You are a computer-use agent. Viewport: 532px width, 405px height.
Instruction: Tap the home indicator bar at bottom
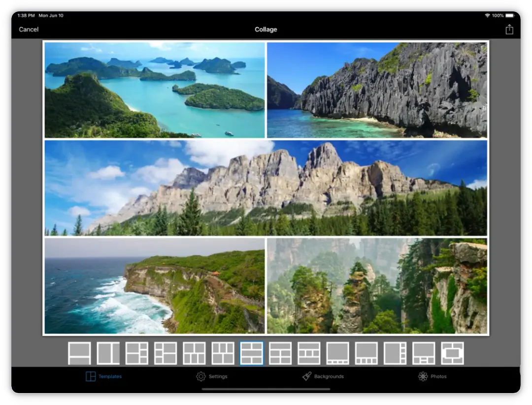[x=266, y=389]
